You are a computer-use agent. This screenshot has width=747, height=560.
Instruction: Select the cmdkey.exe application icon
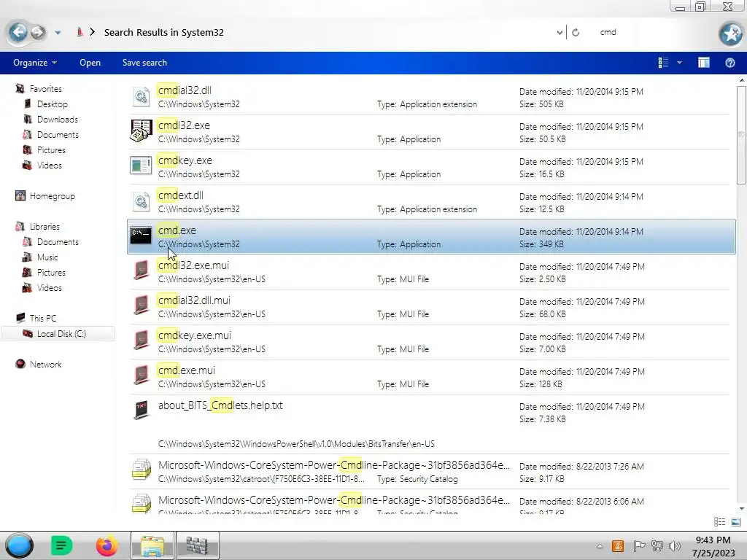coord(141,166)
